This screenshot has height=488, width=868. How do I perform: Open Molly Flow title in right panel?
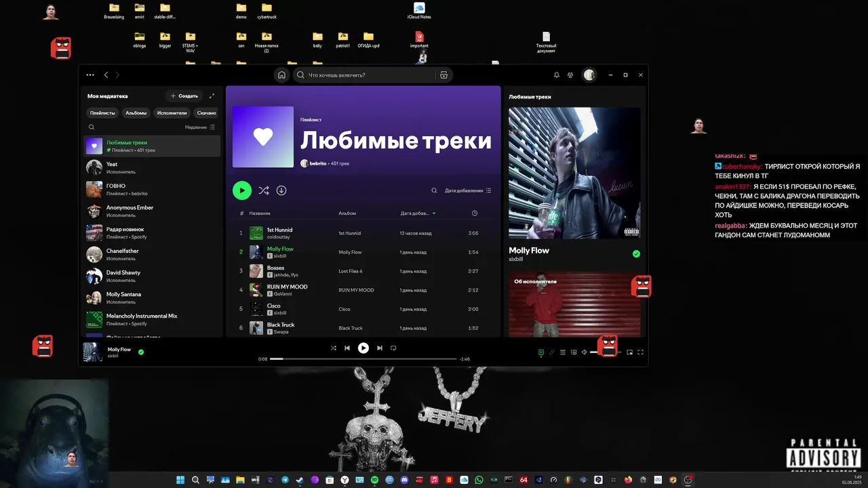(529, 250)
